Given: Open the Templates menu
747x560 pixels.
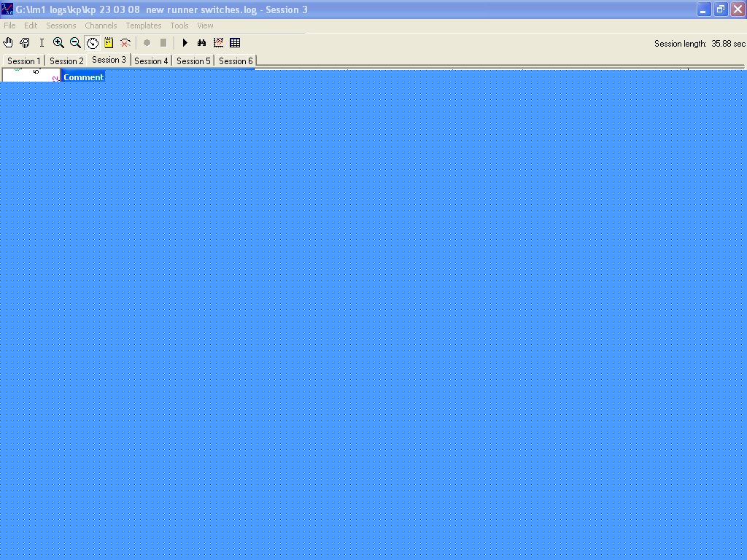Looking at the screenshot, I should [x=144, y=26].
